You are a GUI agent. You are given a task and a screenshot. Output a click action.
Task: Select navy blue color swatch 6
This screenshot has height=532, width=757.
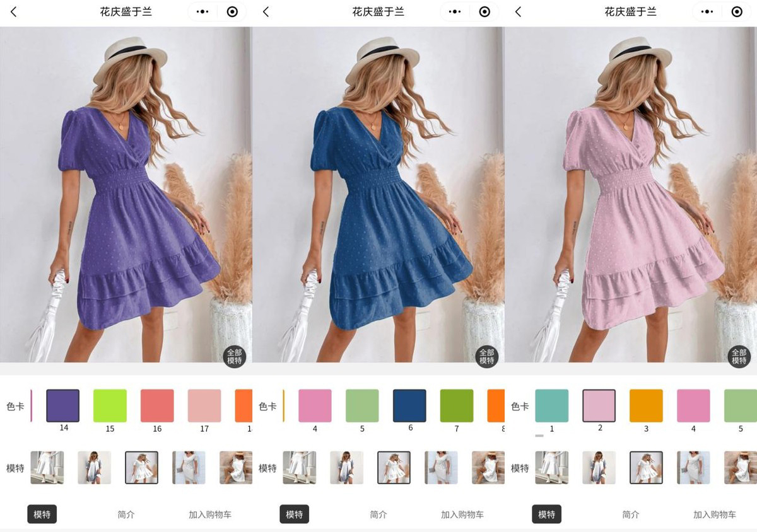pyautogui.click(x=409, y=405)
